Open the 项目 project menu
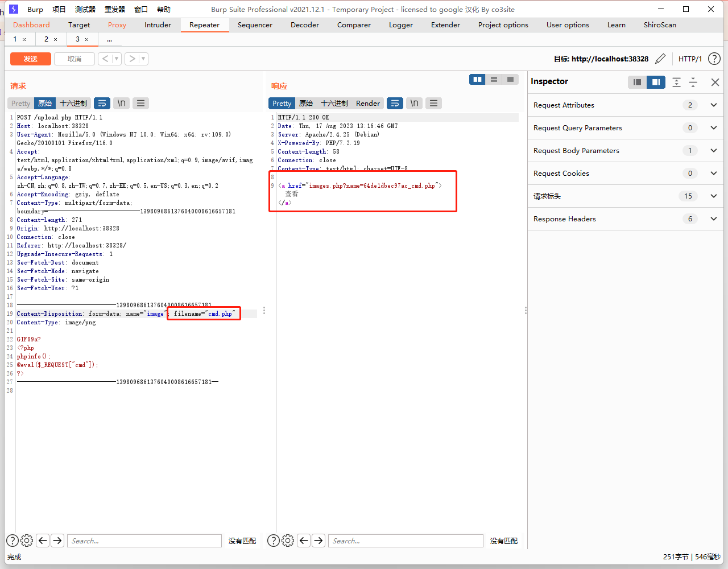Viewport: 728px width, 569px height. (x=59, y=9)
